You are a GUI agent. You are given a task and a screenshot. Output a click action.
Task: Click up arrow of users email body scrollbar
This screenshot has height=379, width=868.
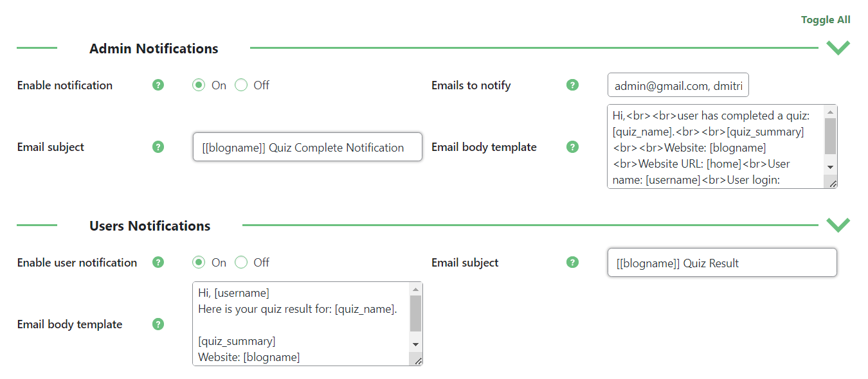415,290
